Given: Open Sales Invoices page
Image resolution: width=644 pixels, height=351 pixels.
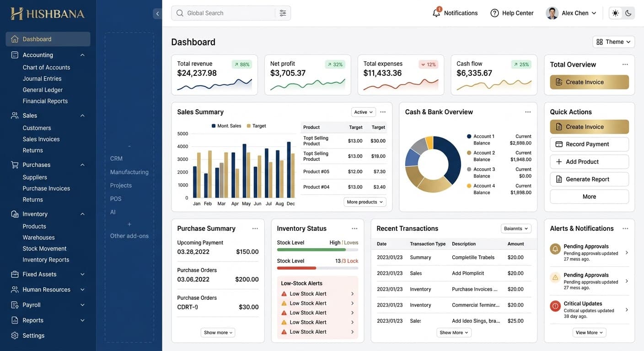Looking at the screenshot, I should click(x=41, y=139).
